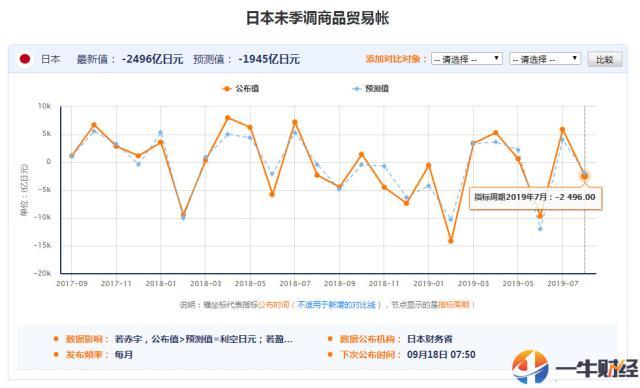This screenshot has width=640, height=388.
Task: Click the 10k y-axis label
Action: coord(44,106)
